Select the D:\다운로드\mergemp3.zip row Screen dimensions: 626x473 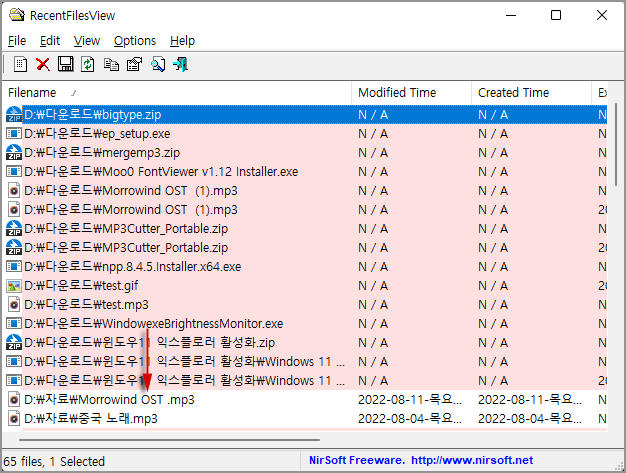point(306,152)
